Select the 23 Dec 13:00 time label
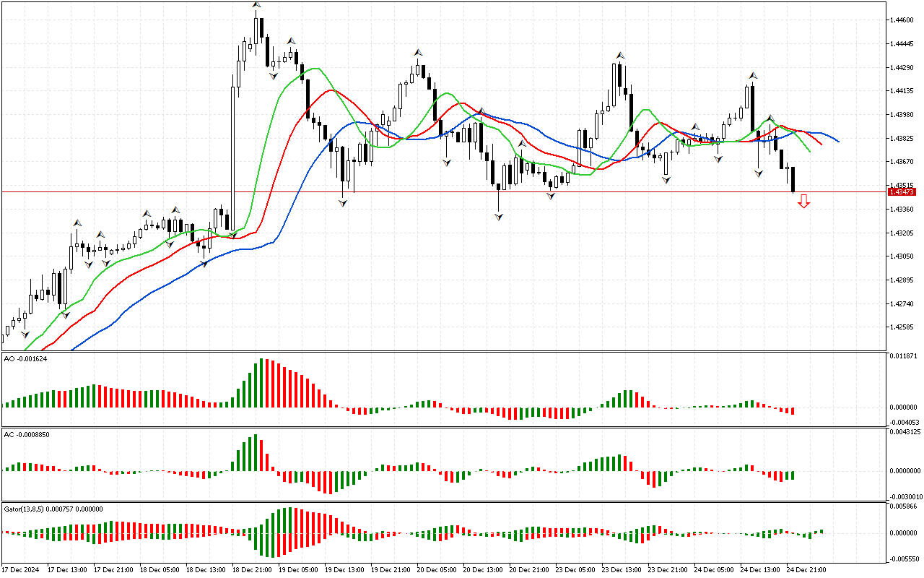Image resolution: width=924 pixels, height=578 pixels. tap(622, 569)
